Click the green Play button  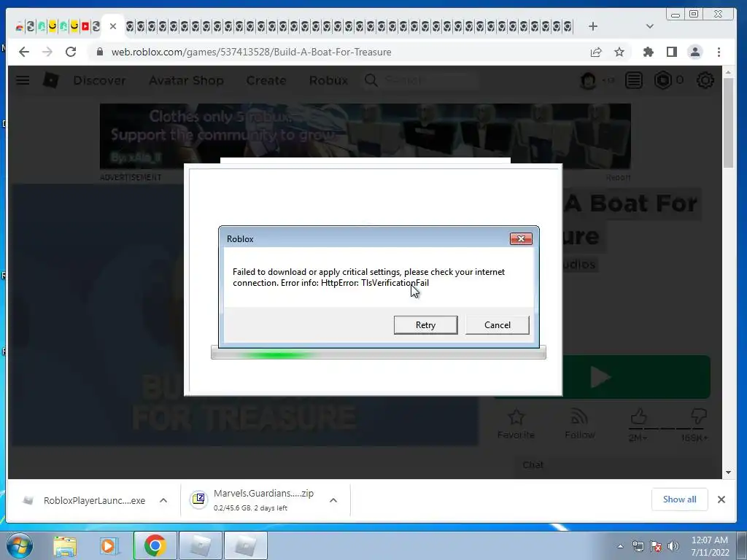(x=636, y=377)
